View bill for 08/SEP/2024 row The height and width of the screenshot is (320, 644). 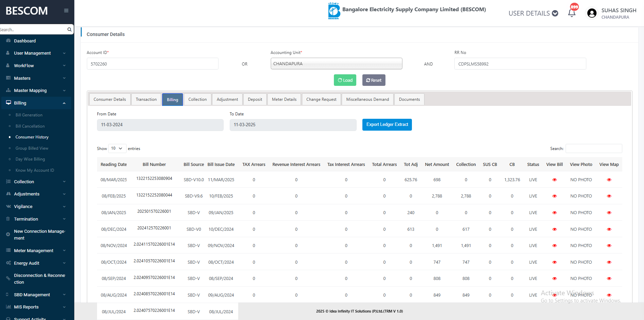[554, 279]
